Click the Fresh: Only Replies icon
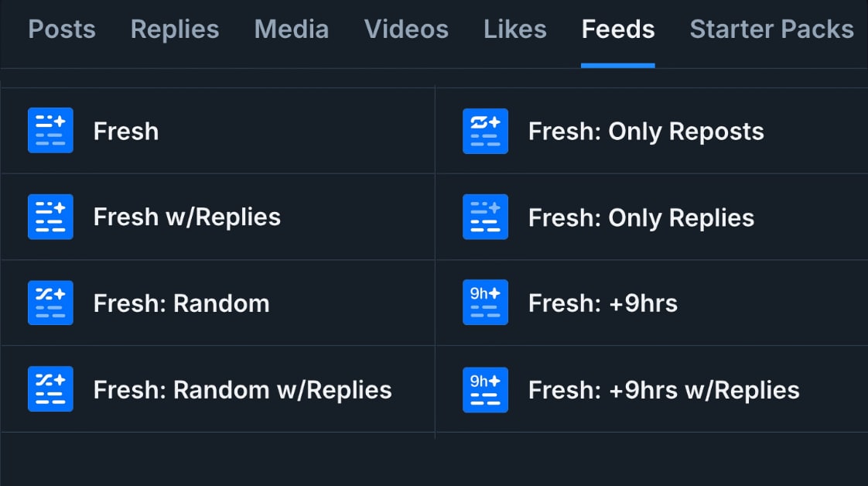Image resolution: width=868 pixels, height=486 pixels. tap(485, 217)
